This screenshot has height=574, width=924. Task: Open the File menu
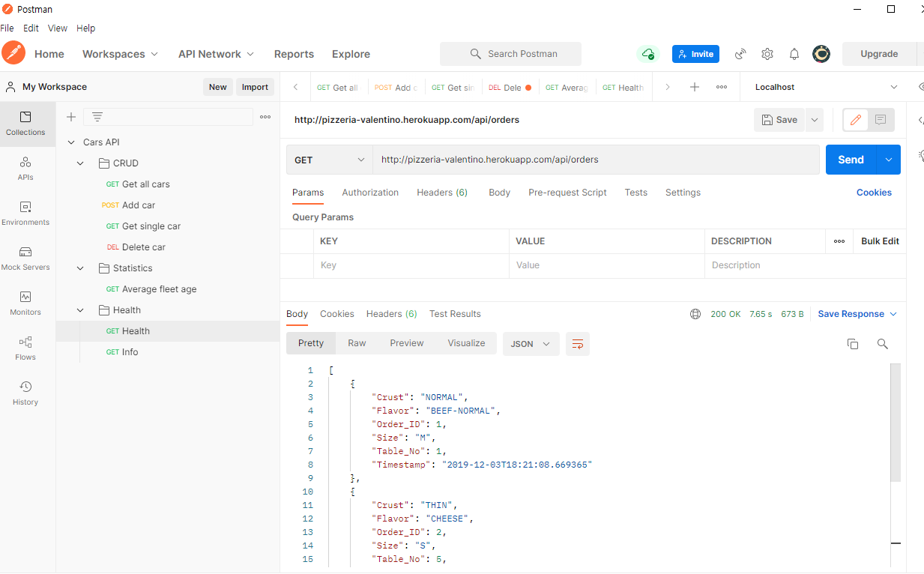click(x=7, y=28)
